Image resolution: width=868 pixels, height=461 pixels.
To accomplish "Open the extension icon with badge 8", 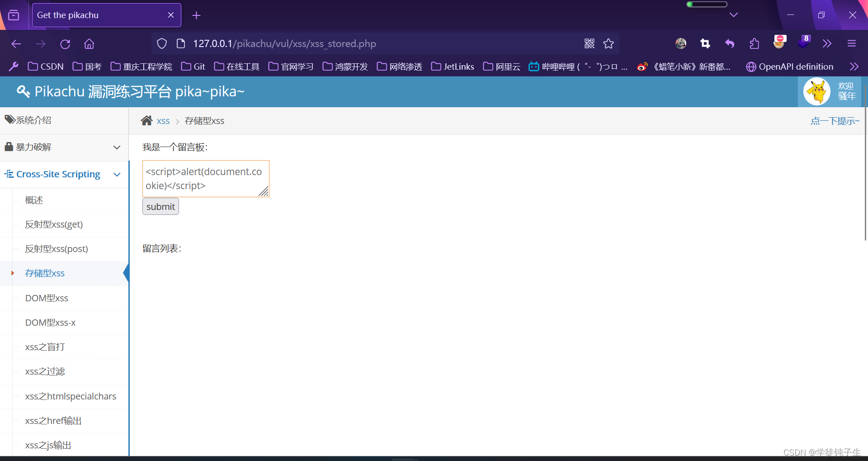I will [804, 42].
